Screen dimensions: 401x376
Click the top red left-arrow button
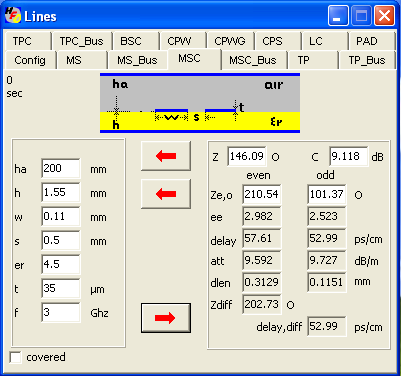point(166,156)
